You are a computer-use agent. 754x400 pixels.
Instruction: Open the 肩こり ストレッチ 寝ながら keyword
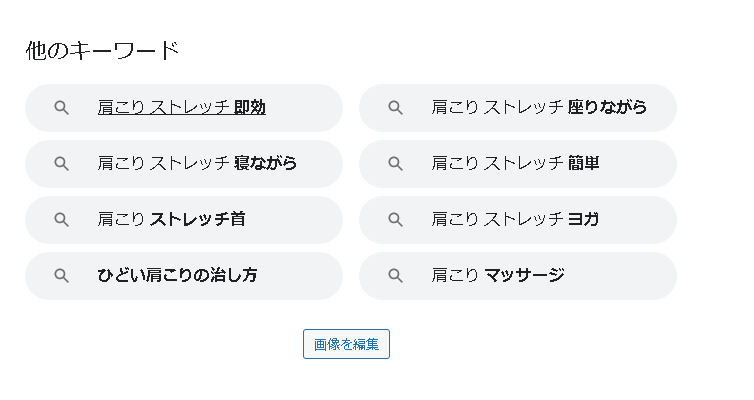click(197, 163)
